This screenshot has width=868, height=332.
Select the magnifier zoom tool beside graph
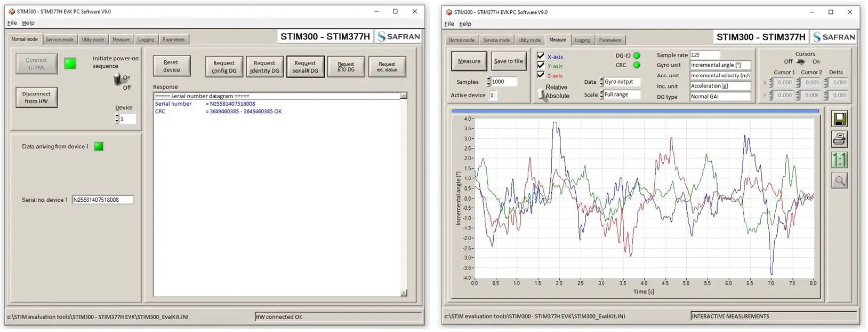(x=840, y=180)
